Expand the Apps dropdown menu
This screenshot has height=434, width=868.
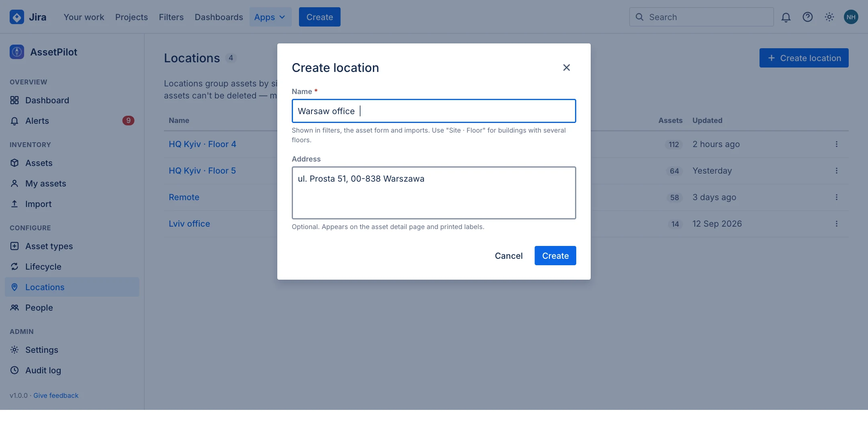tap(270, 17)
